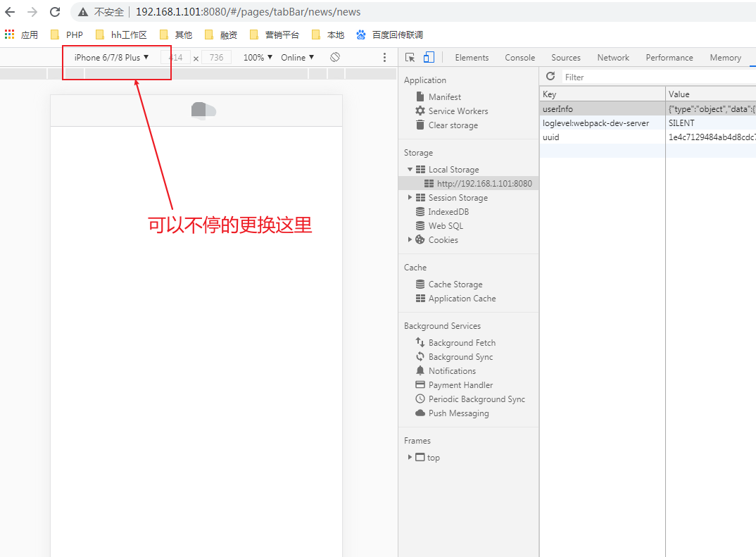Screen dimensions: 756x557
Task: Click the network throttling blocked icon
Action: [335, 56]
